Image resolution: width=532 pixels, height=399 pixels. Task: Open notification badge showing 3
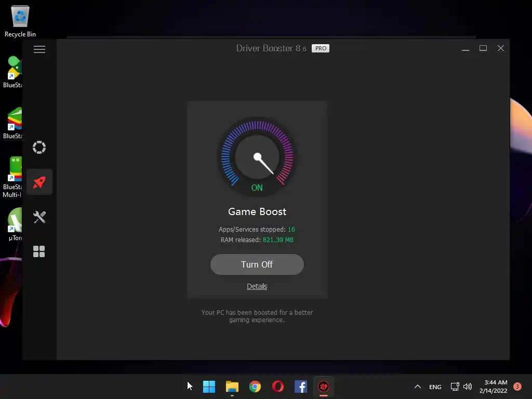[517, 387]
